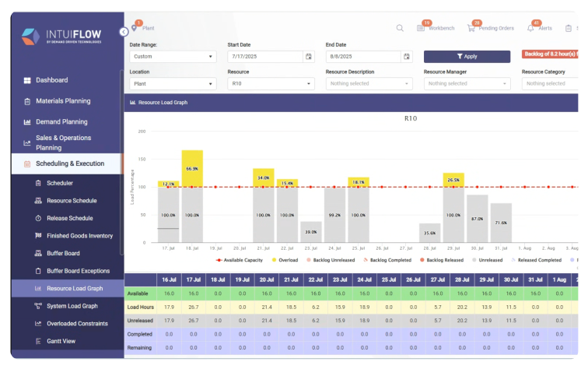Collapse the sidebar with the arrow button
Viewport: 588px width, 369px height.
coord(124,32)
